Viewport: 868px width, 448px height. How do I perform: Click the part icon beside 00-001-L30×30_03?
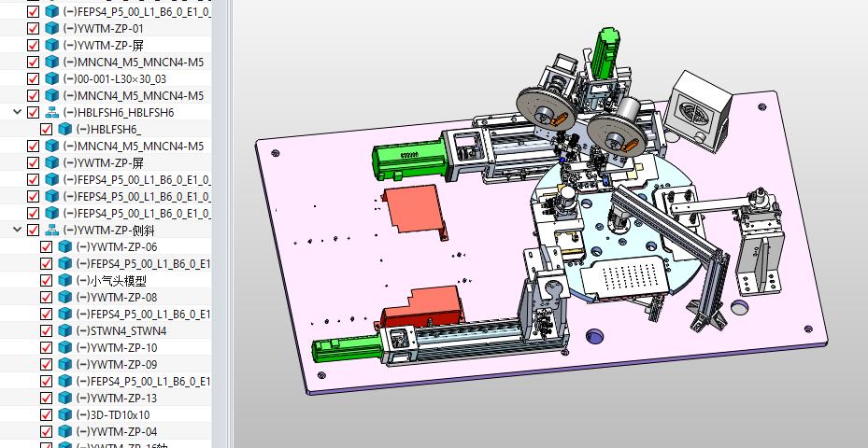point(51,78)
